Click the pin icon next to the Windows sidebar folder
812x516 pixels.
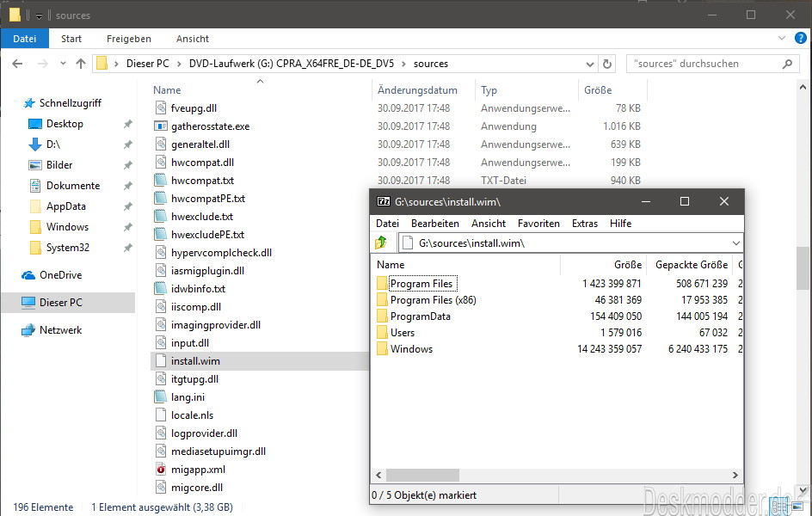coord(128,227)
